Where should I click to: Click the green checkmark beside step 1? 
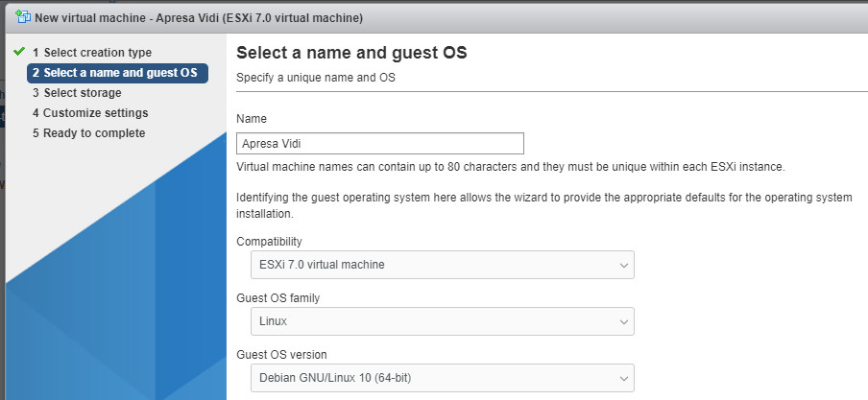coord(19,52)
